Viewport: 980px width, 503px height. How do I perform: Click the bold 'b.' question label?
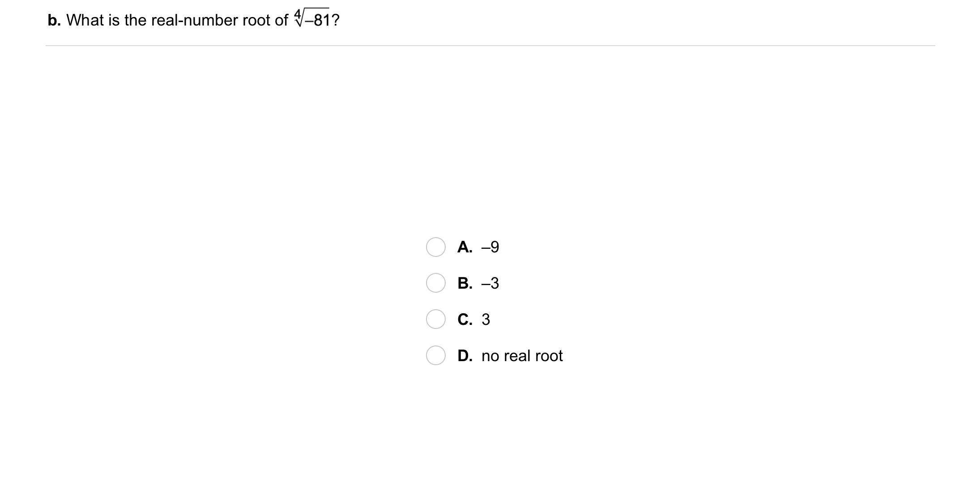click(x=54, y=20)
